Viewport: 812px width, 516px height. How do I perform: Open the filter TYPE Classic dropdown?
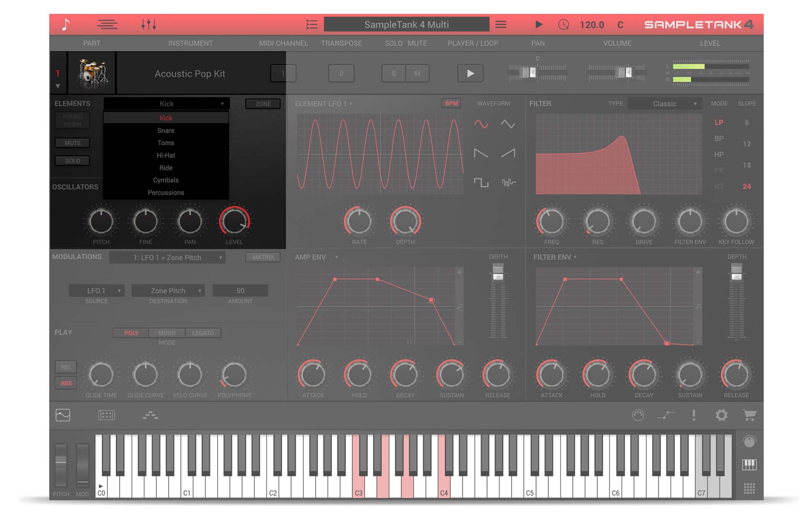[x=664, y=104]
